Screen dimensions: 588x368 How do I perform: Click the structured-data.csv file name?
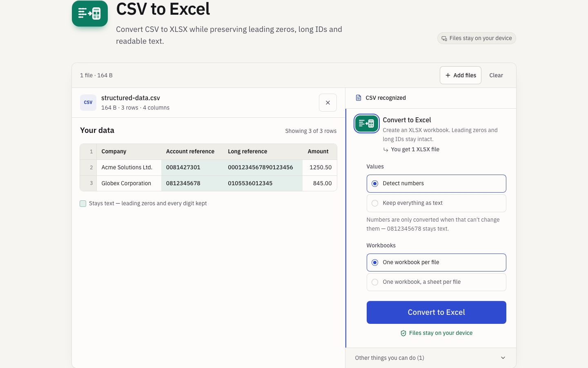(x=131, y=98)
